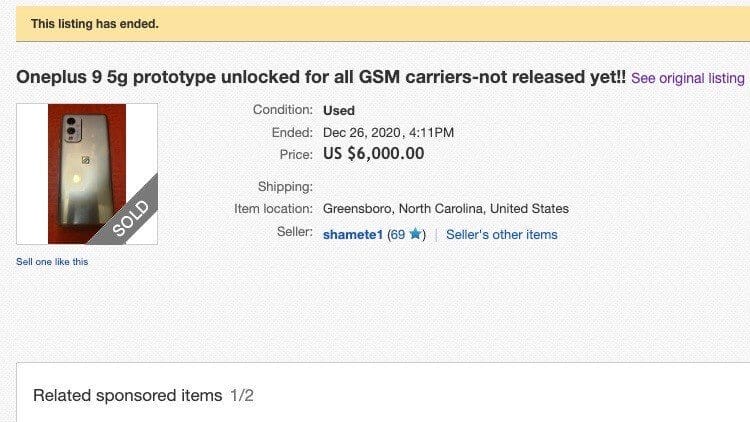
Task: Open seller shamete1's profile
Action: tap(353, 235)
